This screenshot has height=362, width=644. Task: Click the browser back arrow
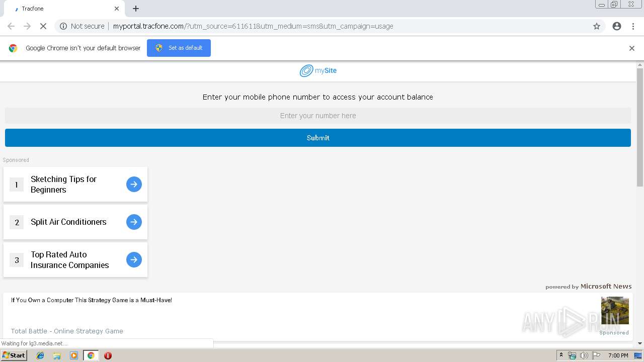11,26
